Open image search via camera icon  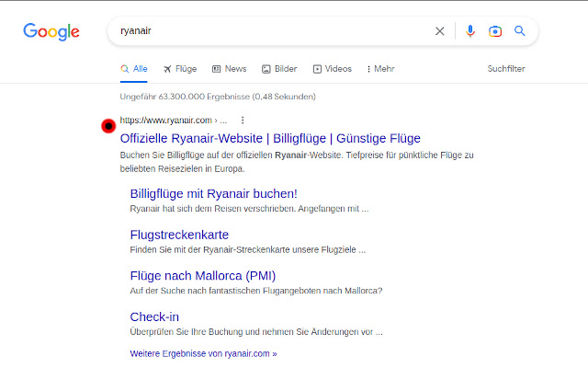(495, 31)
